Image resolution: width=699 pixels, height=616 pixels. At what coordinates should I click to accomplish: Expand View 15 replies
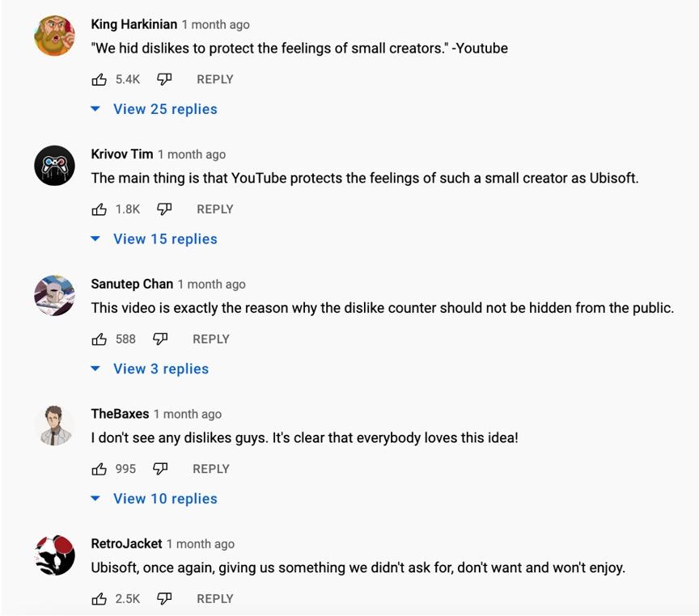(165, 239)
